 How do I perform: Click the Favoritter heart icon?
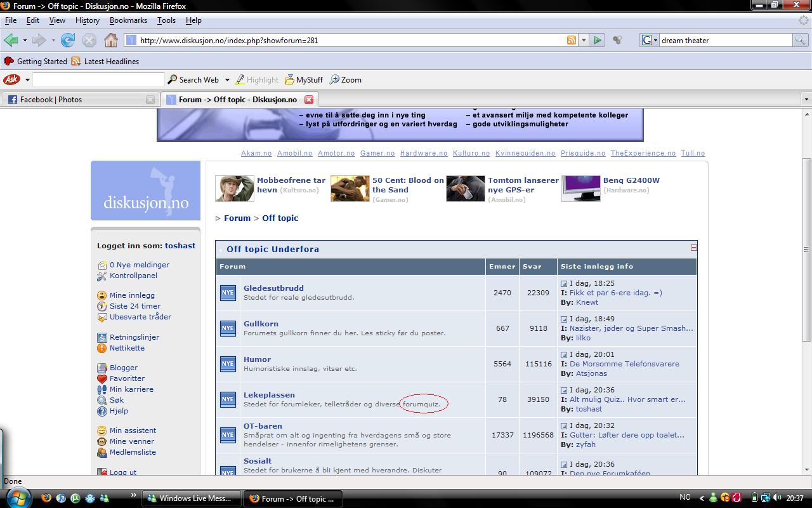(101, 378)
